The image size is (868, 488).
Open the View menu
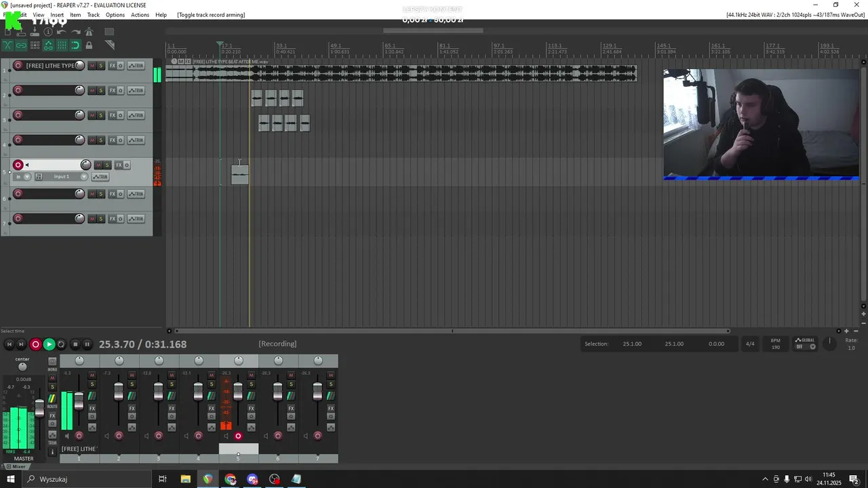click(39, 15)
